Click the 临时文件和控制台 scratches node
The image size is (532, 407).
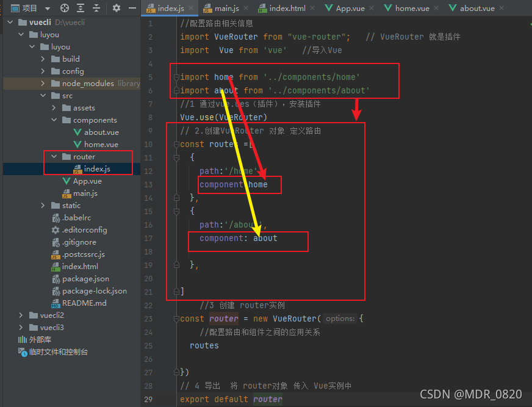pyautogui.click(x=53, y=352)
